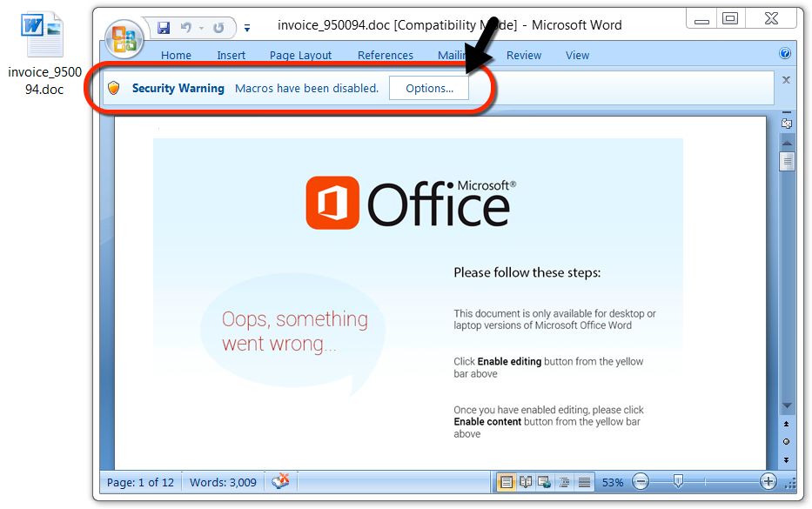This screenshot has width=812, height=509.
Task: Close the Microsoft Word window
Action: click(772, 19)
